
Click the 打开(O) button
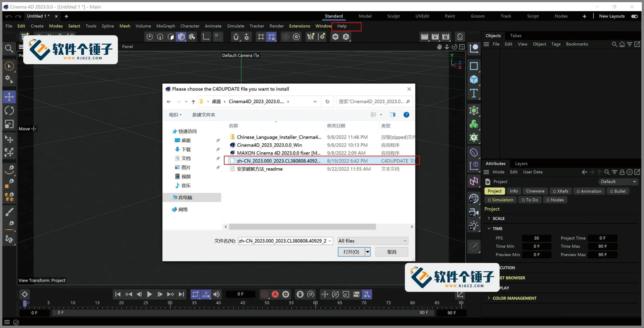[351, 252]
